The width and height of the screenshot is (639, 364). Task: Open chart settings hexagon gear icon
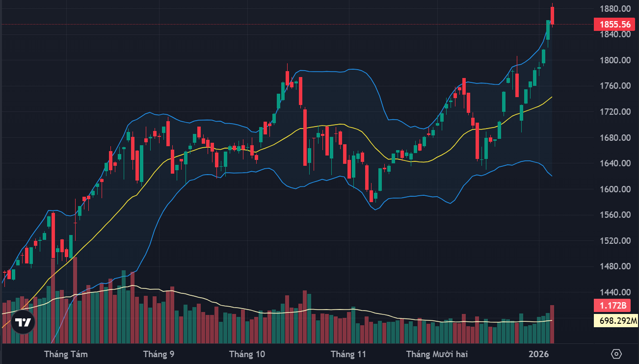[x=617, y=354]
